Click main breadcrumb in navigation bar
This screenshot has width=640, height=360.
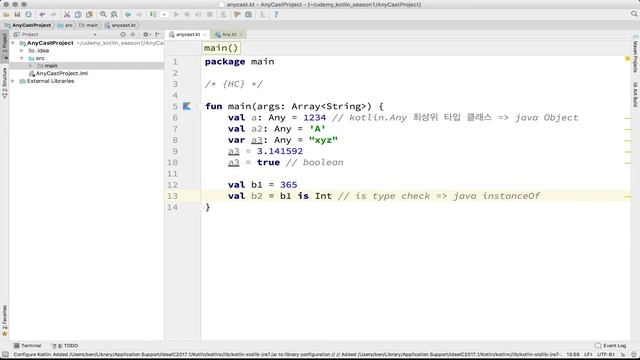pyautogui.click(x=89, y=25)
